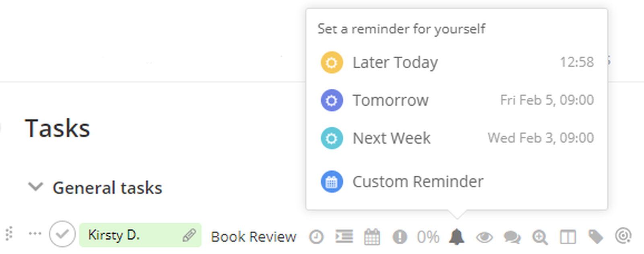The height and width of the screenshot is (254, 644).
Task: Click the magnifier zoom icon
Action: click(540, 237)
